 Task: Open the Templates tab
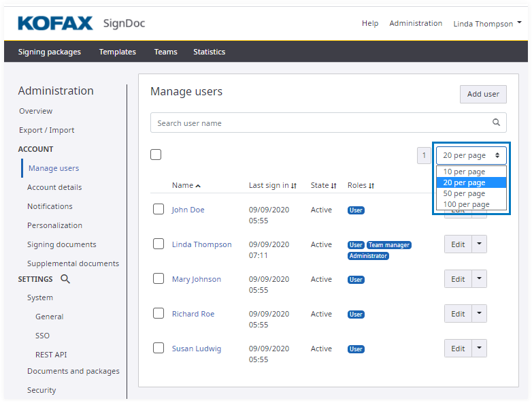tap(117, 52)
